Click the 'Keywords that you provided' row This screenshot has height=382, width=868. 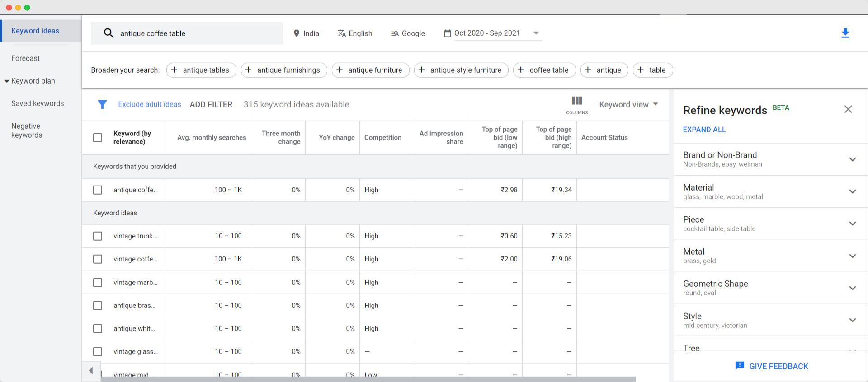pos(375,167)
